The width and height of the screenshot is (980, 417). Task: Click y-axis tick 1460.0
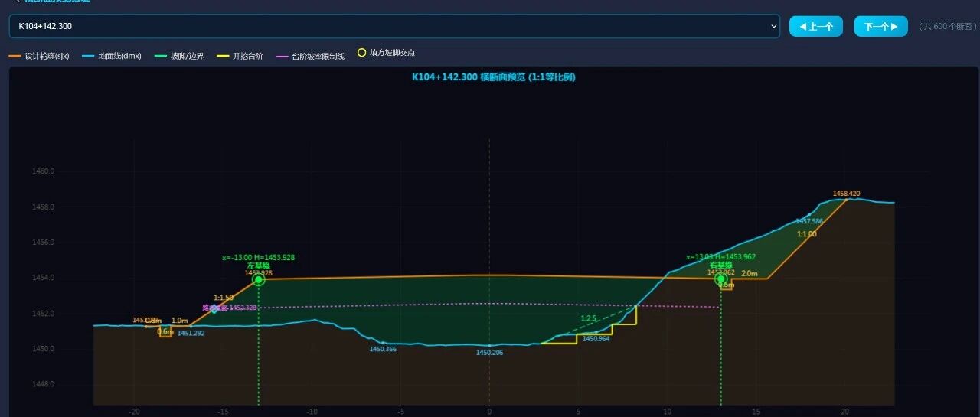click(x=44, y=171)
